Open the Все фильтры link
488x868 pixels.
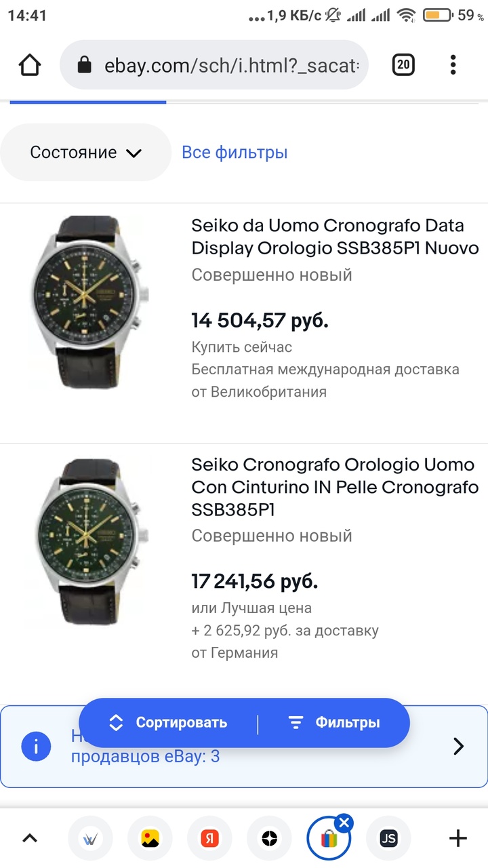click(235, 153)
